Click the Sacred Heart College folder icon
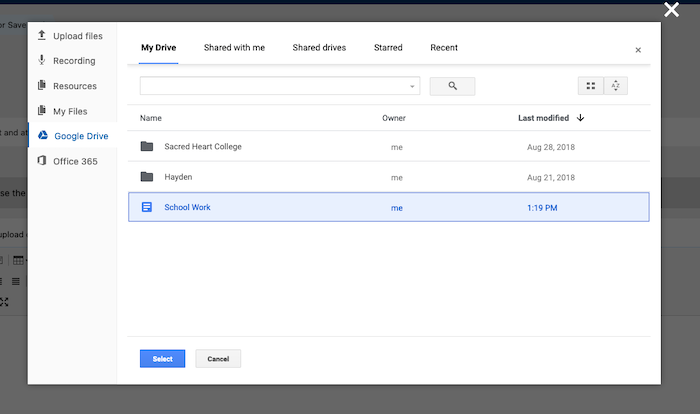The width and height of the screenshot is (700, 414). pos(147,146)
